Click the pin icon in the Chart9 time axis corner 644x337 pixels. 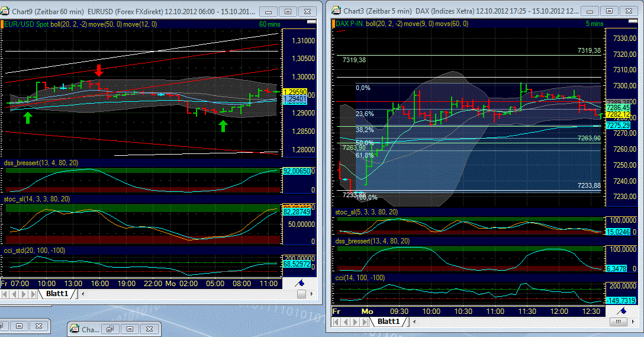pyautogui.click(x=300, y=283)
